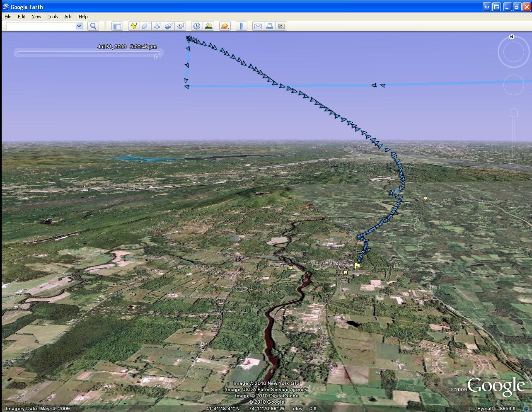Click the move joystick circle

coord(514,85)
